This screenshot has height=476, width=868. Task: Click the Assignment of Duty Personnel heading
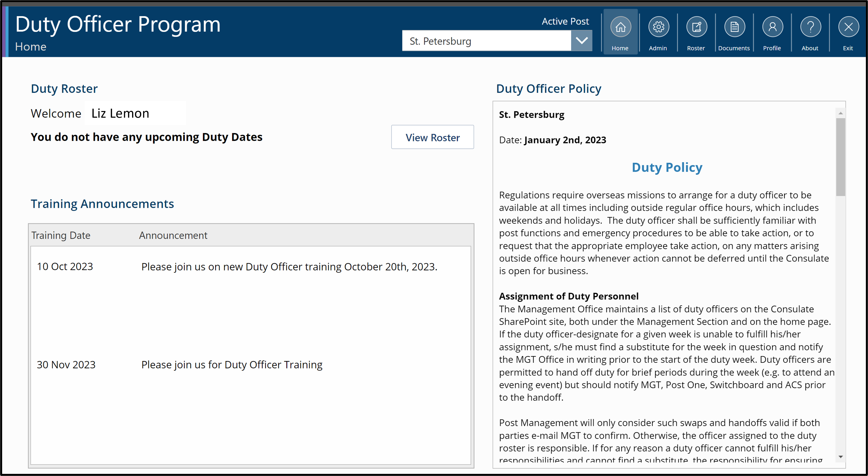(x=569, y=296)
